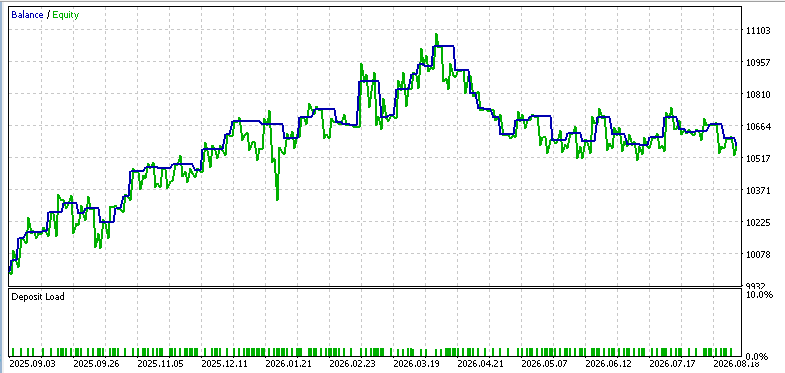Click the deepest equity dip near 2026.01.21
This screenshot has height=373, width=785.
click(x=277, y=199)
